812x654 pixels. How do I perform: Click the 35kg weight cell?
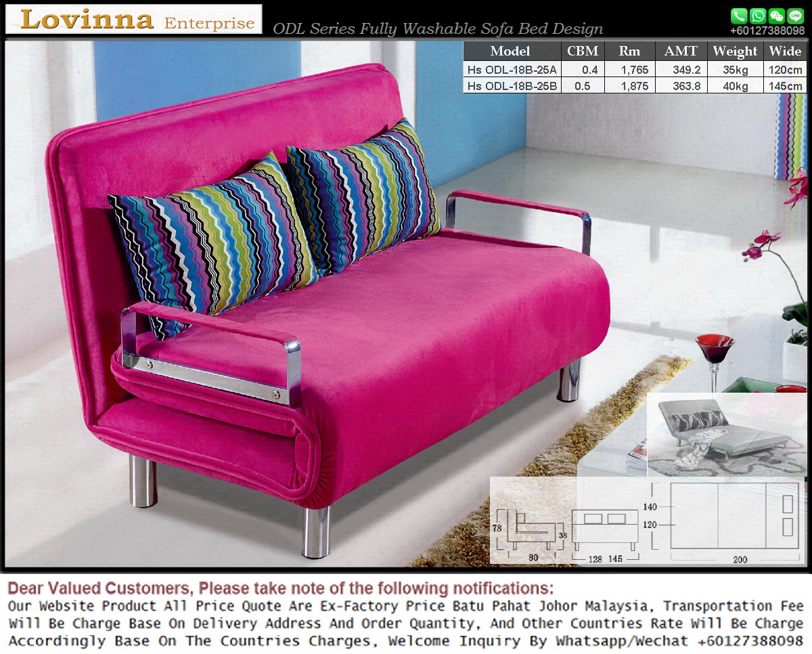[x=736, y=69]
